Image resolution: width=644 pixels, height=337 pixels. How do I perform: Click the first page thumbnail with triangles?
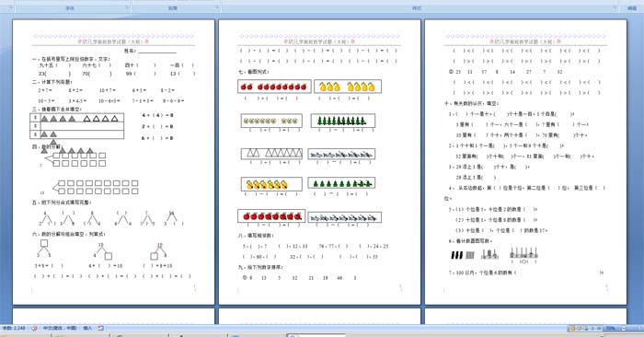point(113,162)
